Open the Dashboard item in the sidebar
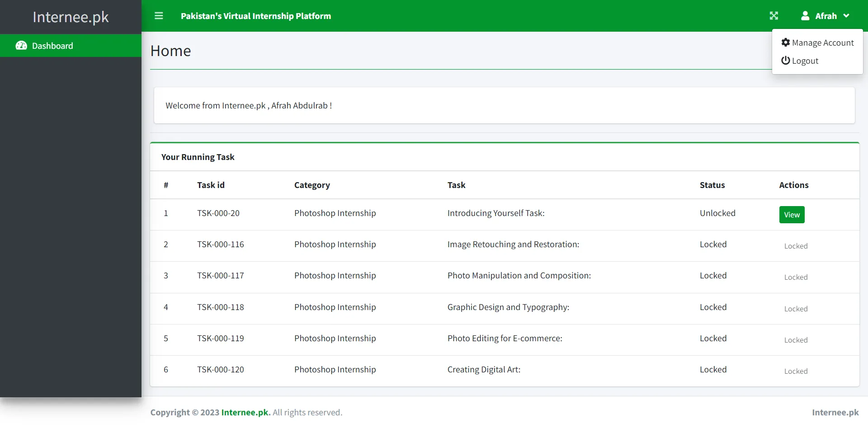Screen dimensions: 868x428 click(x=52, y=46)
